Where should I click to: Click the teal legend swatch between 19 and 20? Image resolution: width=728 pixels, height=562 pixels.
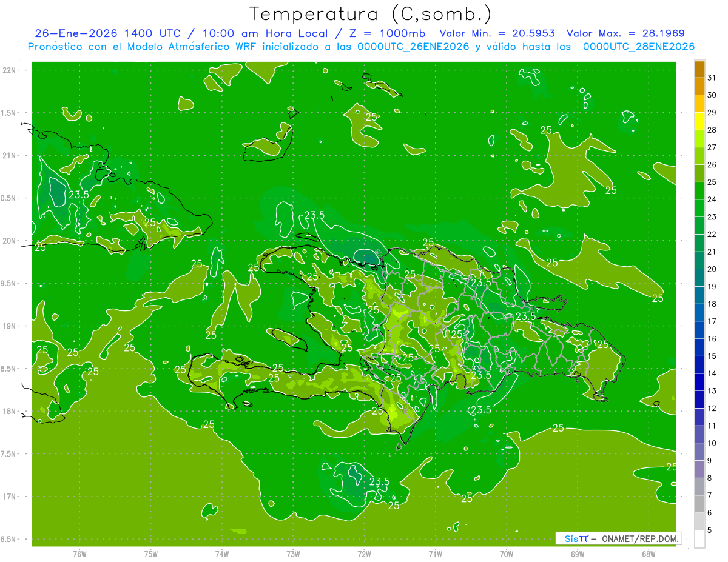pyautogui.click(x=699, y=278)
